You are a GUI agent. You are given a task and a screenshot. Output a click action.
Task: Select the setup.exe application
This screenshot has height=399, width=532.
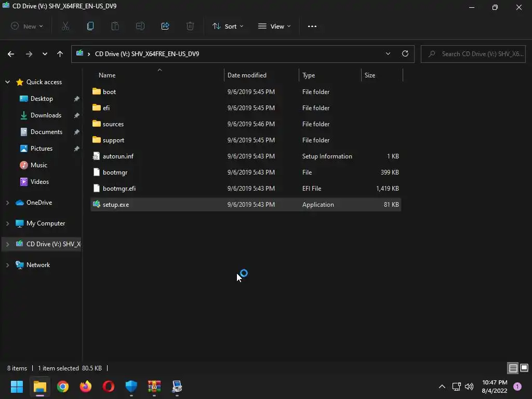[x=246, y=205]
